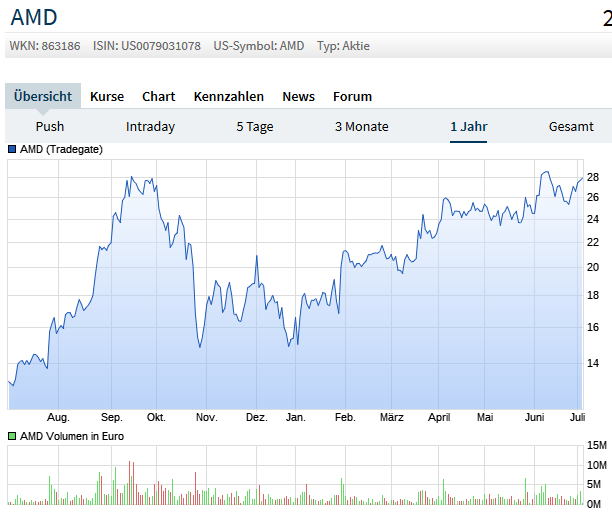Select the ISIN: US0079031078 text
612x518 pixels.
(147, 46)
